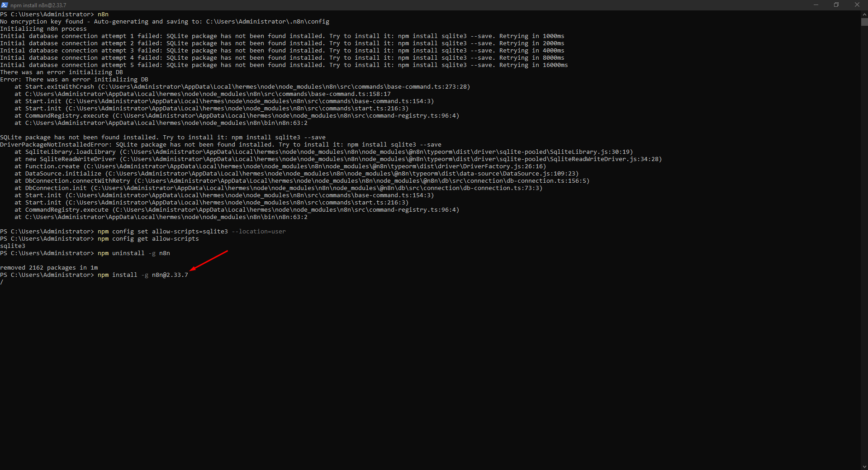Click the 'Start.exitWithCrash' stack trace line
868x470 pixels.
point(242,87)
